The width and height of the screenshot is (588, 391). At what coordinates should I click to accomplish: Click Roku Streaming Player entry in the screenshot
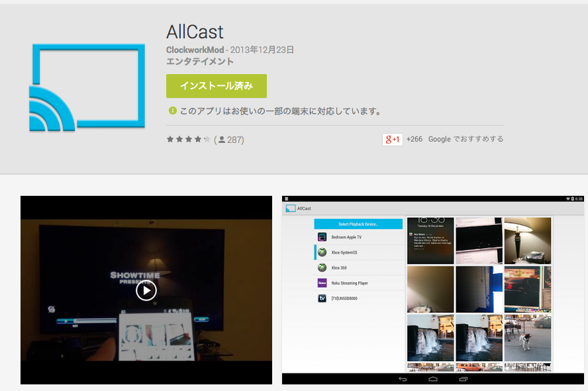point(350,283)
